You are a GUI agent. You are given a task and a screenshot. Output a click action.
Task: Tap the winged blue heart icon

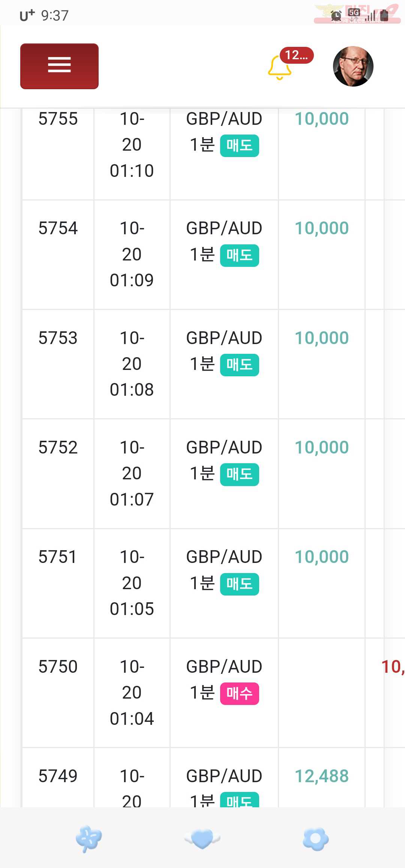click(202, 839)
